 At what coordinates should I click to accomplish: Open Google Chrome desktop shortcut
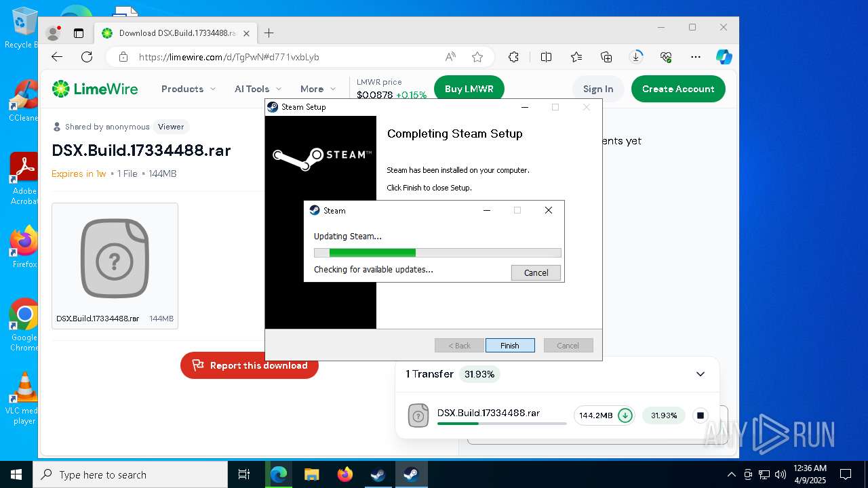point(24,325)
